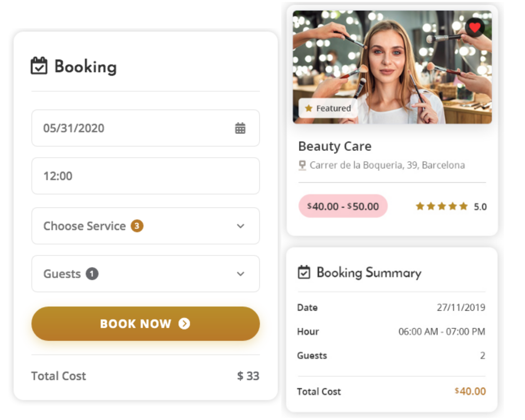Focus the 12:00 time input field
Image resolution: width=525 pixels, height=420 pixels.
145,176
